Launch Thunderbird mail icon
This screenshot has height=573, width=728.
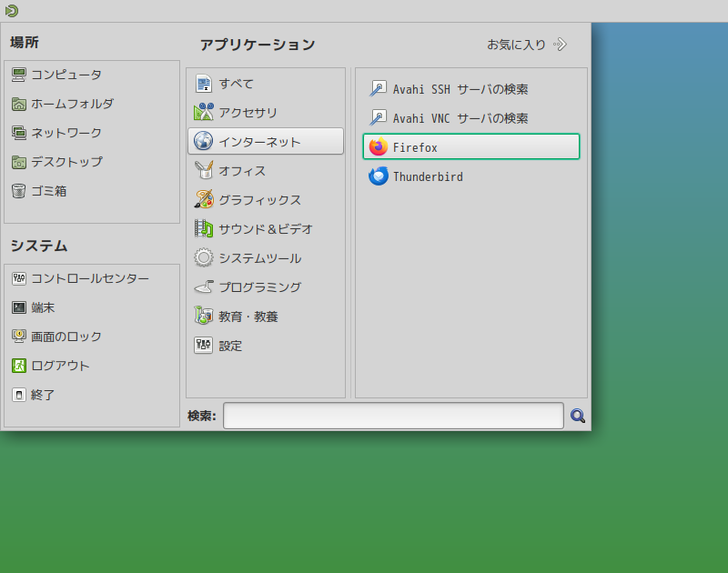tap(379, 176)
